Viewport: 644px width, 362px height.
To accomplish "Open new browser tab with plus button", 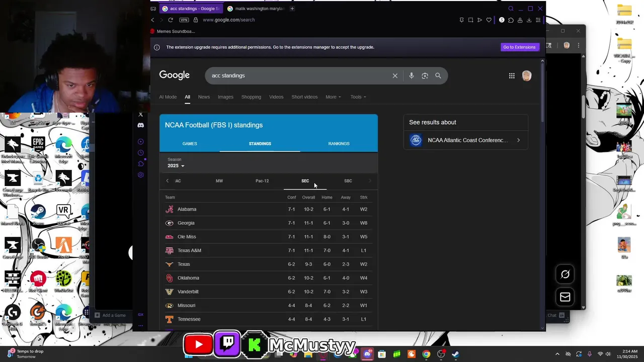I will 292,9.
